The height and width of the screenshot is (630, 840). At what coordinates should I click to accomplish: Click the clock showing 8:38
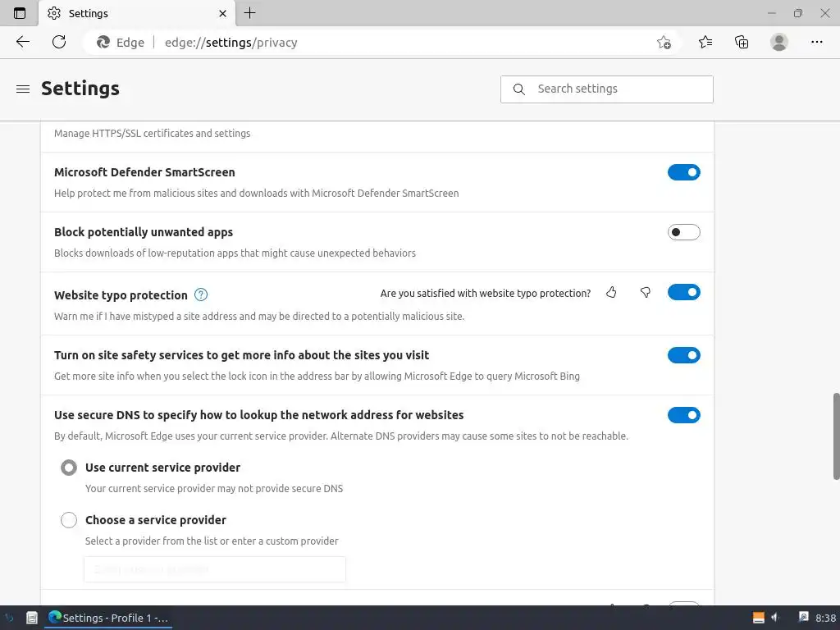click(x=825, y=618)
